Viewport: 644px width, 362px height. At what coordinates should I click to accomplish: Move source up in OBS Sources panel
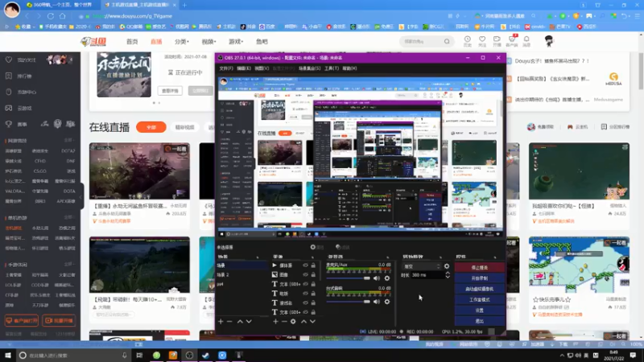pos(303,321)
